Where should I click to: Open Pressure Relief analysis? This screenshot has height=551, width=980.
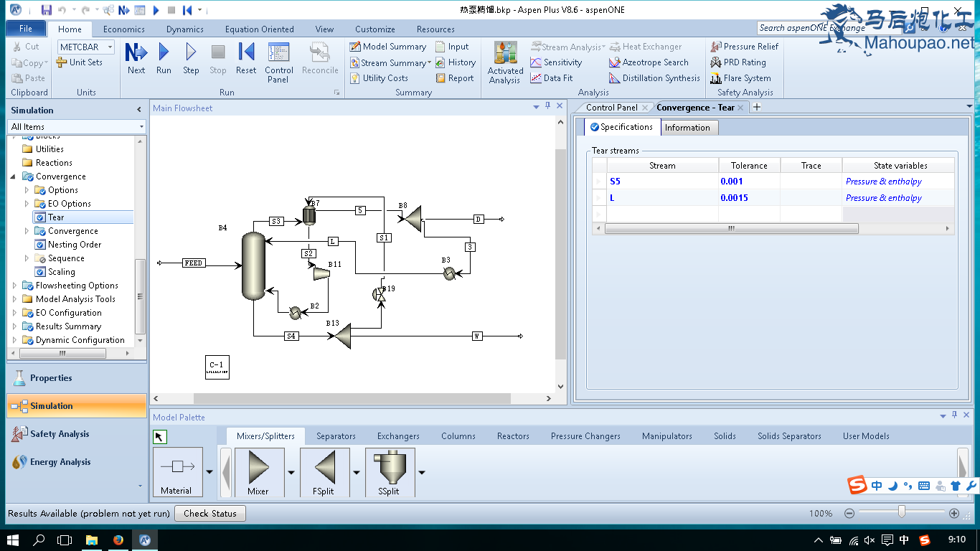pos(745,47)
